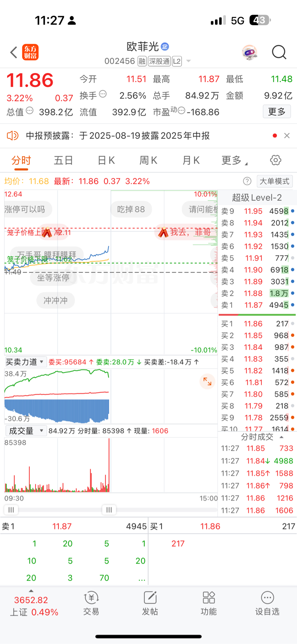Viewport: 297px width, 644px height.
Task: Collapse 分时成交 panel triangle
Action: pyautogui.click(x=282, y=437)
